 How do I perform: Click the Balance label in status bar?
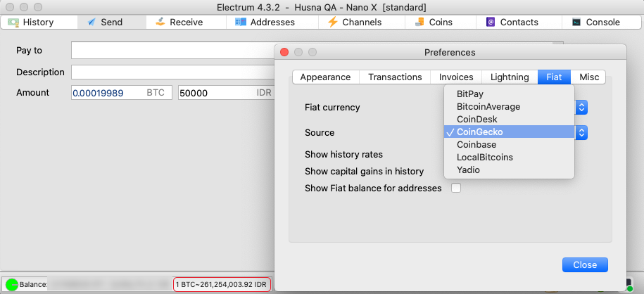pyautogui.click(x=33, y=284)
